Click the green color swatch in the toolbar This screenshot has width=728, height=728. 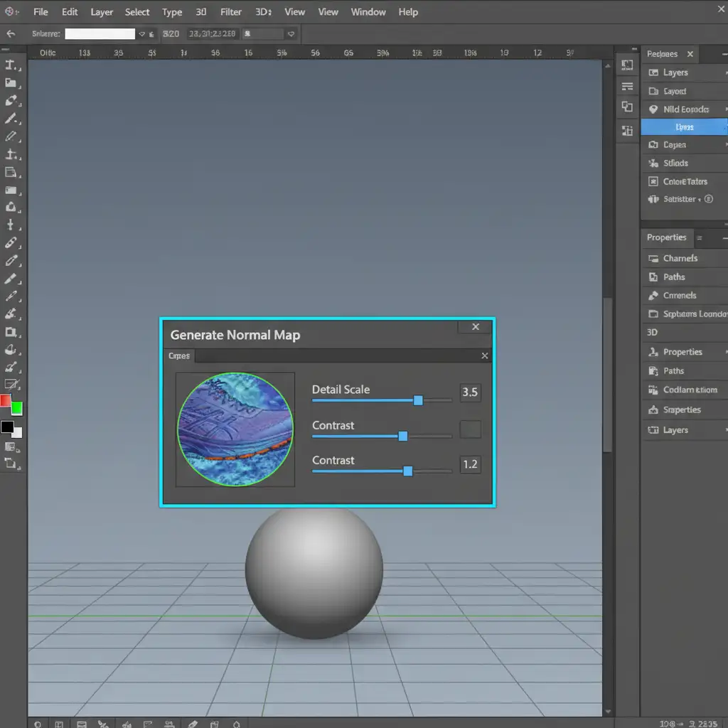[16, 408]
